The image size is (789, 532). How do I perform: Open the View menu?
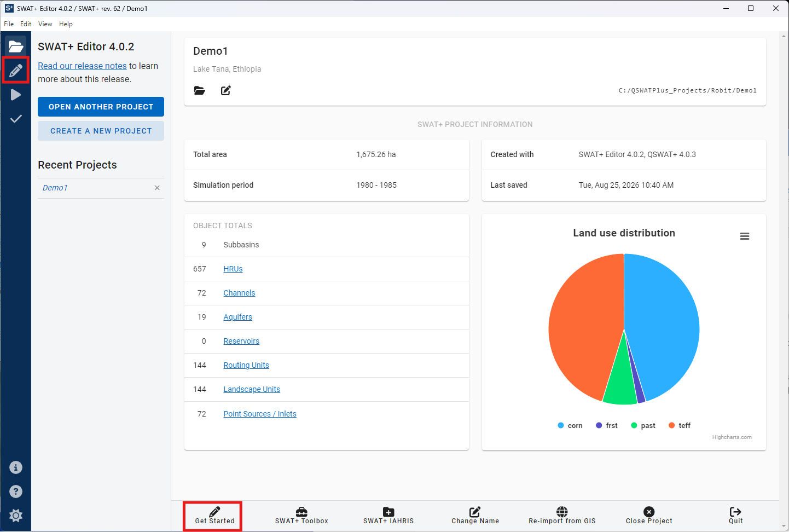pos(45,24)
